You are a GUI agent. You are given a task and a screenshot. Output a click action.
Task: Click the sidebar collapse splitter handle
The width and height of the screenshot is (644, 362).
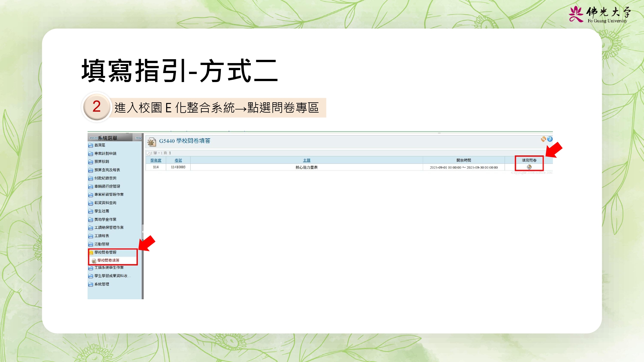pyautogui.click(x=143, y=231)
